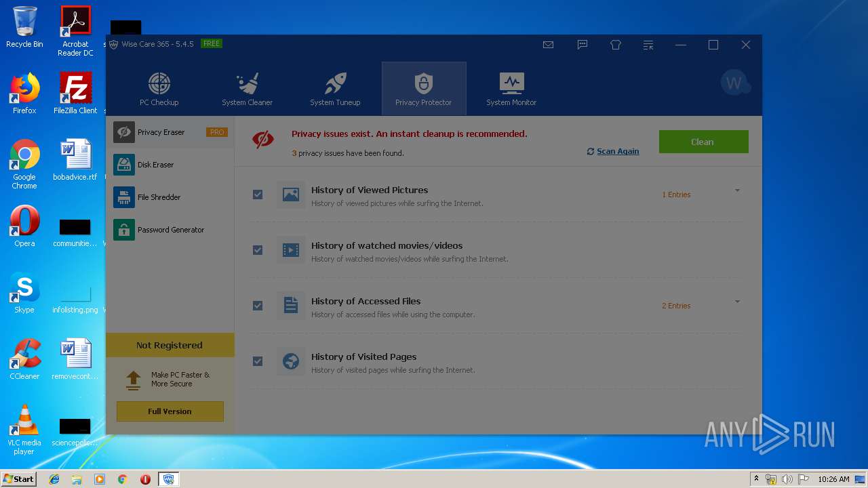Click the Not Registered banner

[170, 345]
